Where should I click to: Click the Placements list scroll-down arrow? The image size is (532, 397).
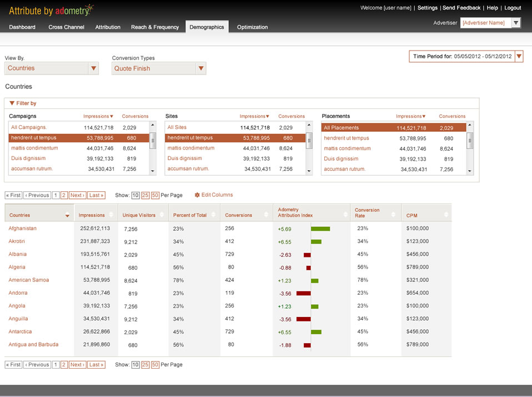click(470, 171)
